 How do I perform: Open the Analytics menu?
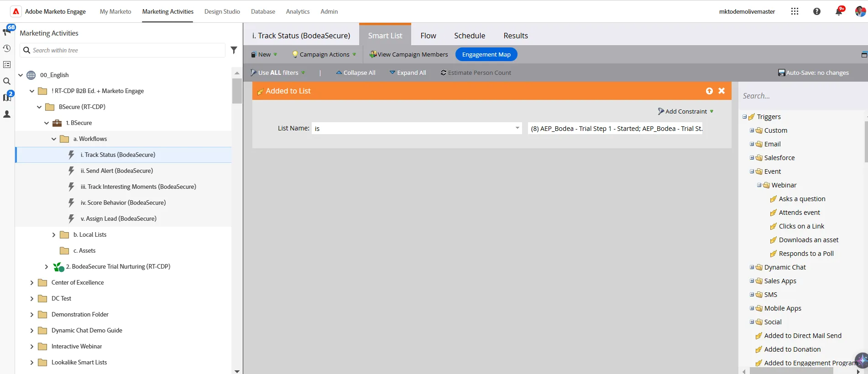point(298,11)
